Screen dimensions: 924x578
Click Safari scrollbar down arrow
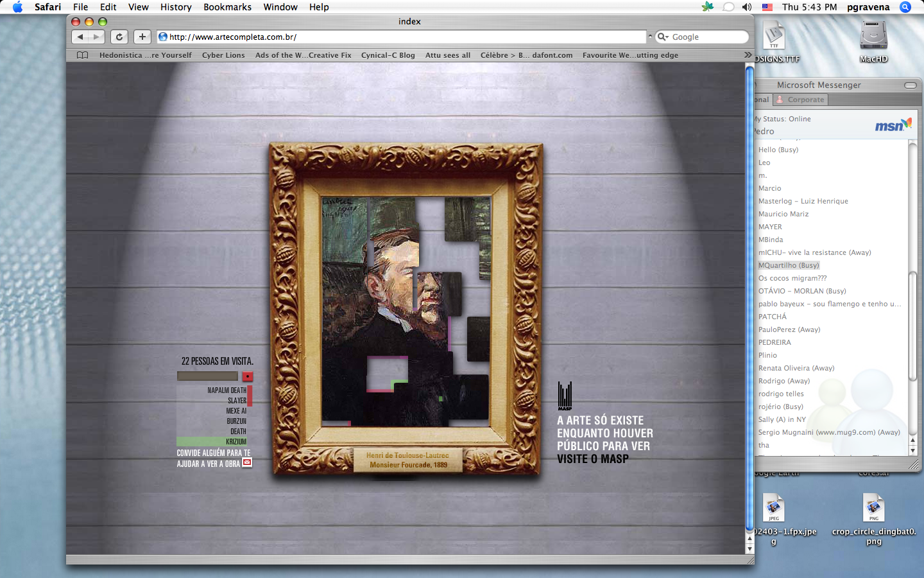click(x=749, y=549)
